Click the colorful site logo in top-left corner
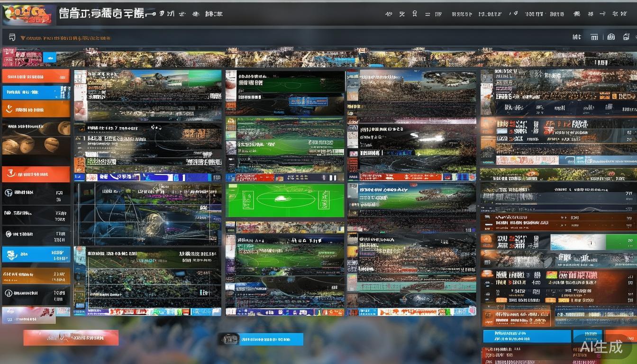Image resolution: width=637 pixels, height=364 pixels. tap(27, 14)
